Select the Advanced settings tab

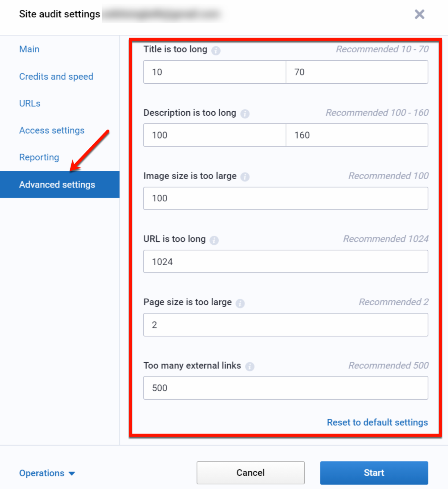point(57,184)
